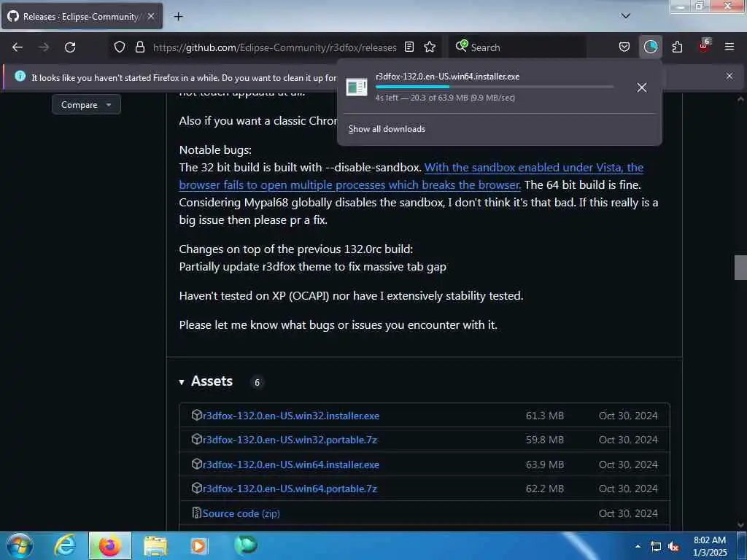This screenshot has width=747, height=560.
Task: Open the Firefox hamburger menu
Action: pos(729,47)
